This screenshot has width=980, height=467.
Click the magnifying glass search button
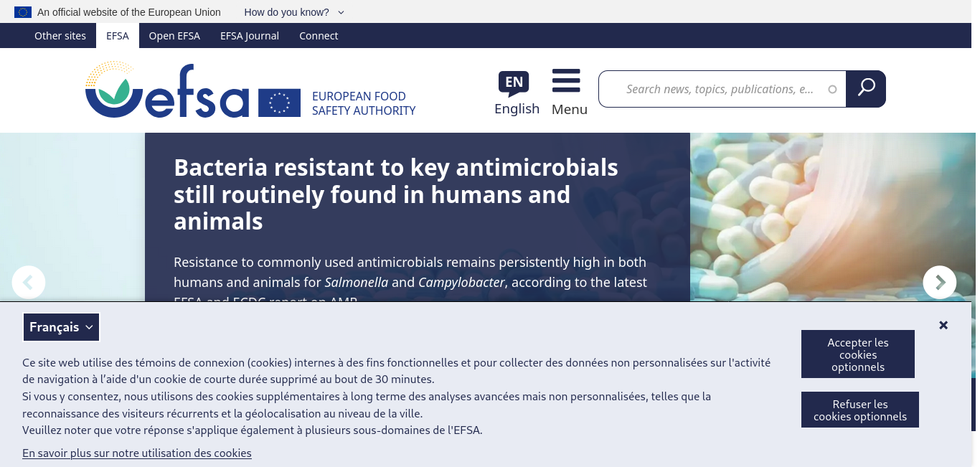pyautogui.click(x=866, y=89)
